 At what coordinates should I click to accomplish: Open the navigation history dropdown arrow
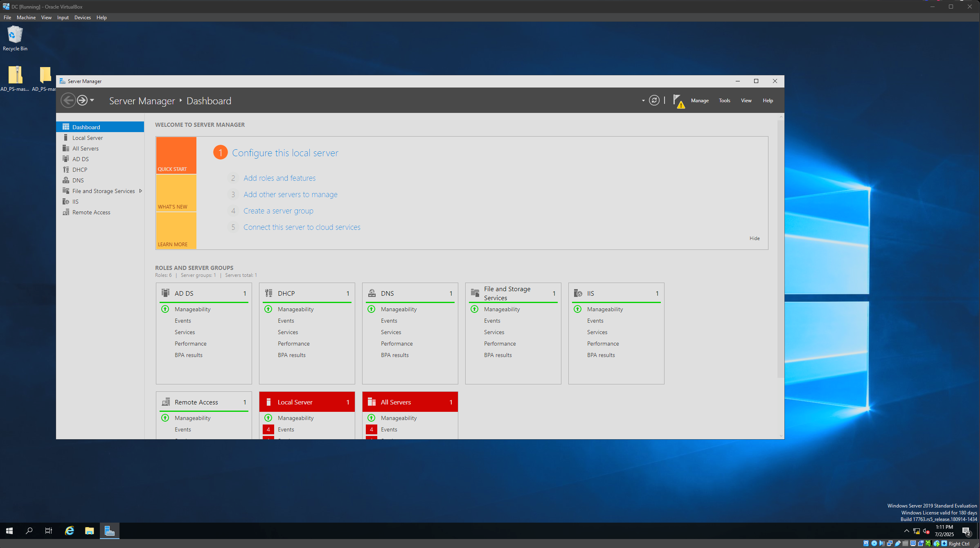(x=92, y=100)
